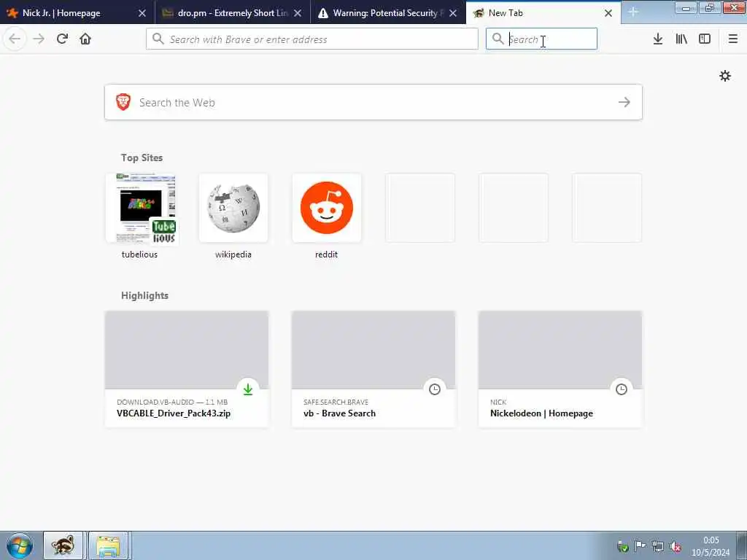
Task: Submit web search with arrow button
Action: 624,102
